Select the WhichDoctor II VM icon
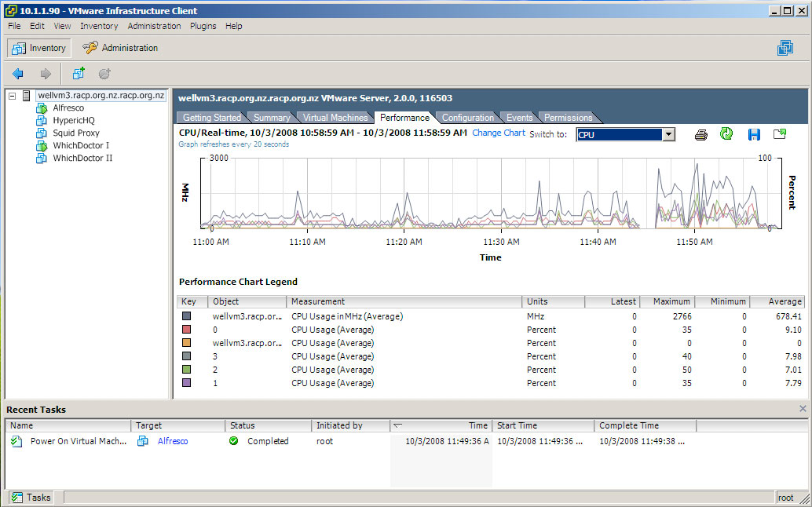Screen dimensions: 812x507 [42, 159]
